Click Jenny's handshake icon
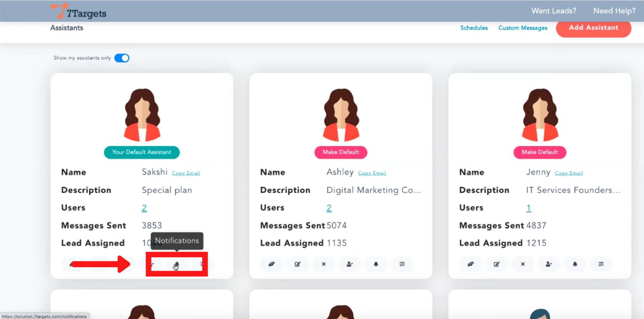This screenshot has width=644, height=319. coord(471,264)
